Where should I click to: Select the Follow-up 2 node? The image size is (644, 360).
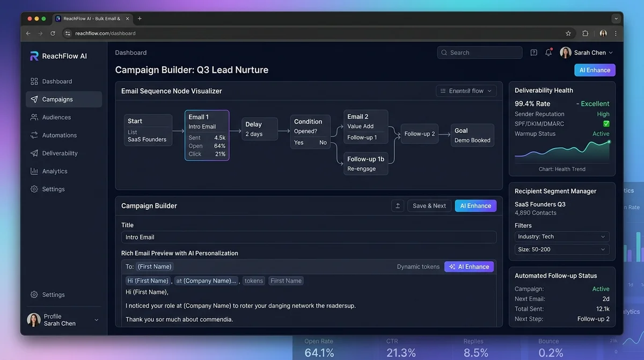[x=420, y=134]
